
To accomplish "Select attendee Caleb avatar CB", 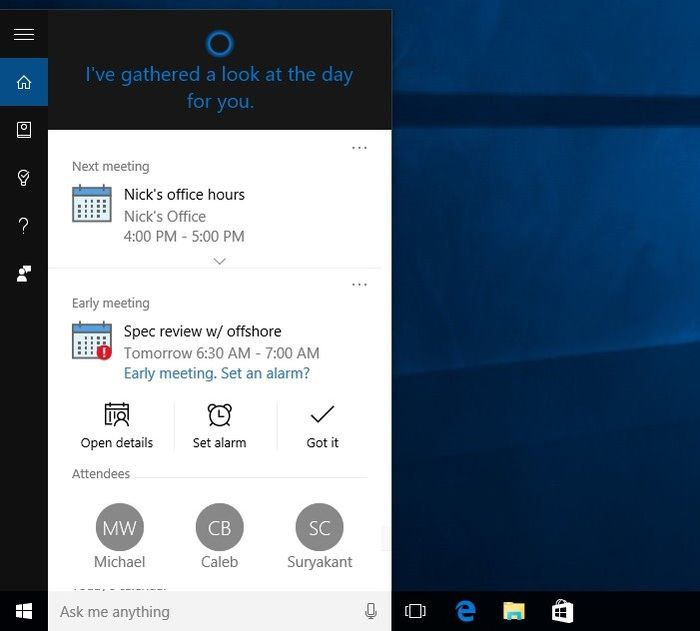I will click(220, 527).
